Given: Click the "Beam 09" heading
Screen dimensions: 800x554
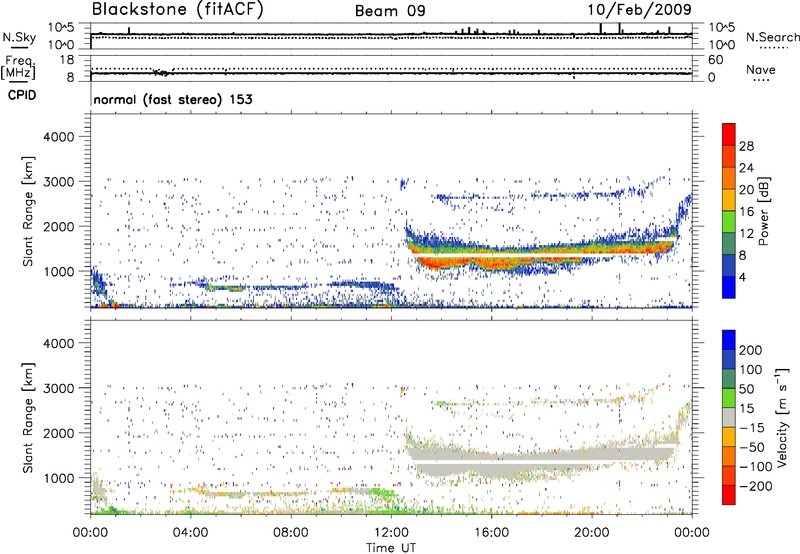Looking at the screenshot, I should [390, 11].
